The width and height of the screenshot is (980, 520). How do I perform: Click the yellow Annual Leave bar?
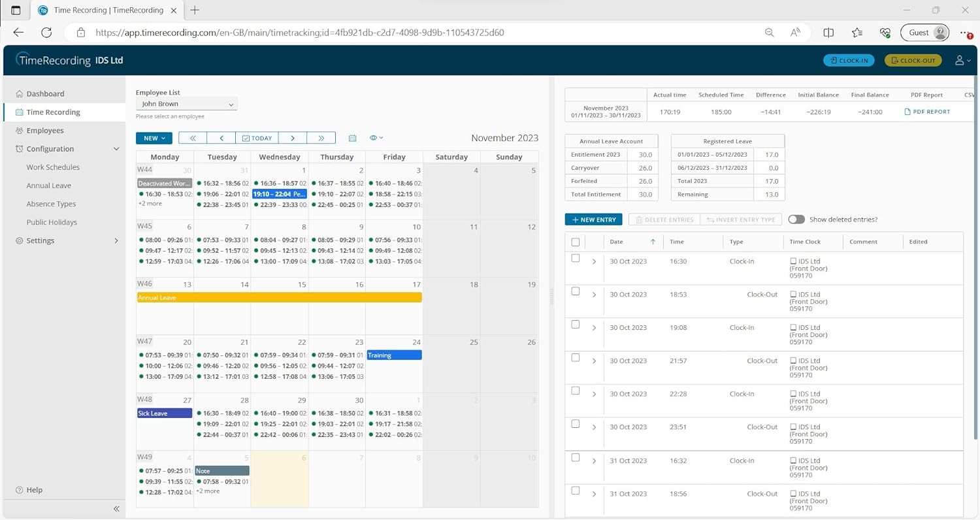click(x=279, y=297)
